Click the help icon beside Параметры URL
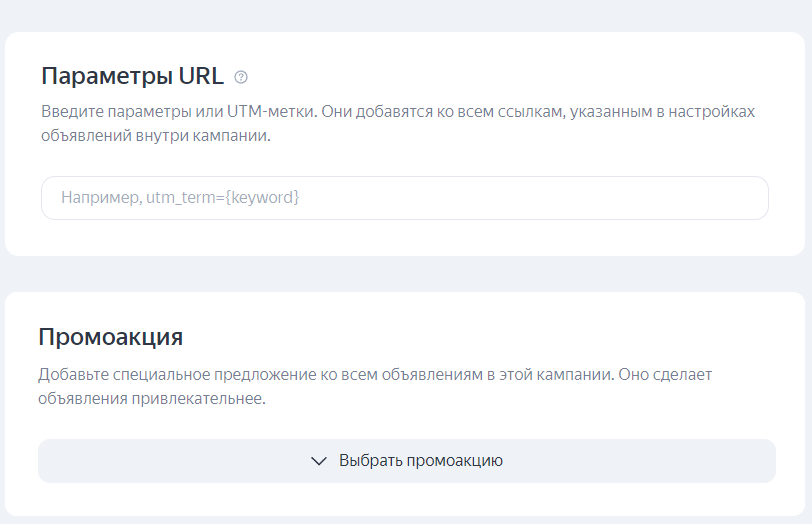This screenshot has width=812, height=524. [241, 77]
